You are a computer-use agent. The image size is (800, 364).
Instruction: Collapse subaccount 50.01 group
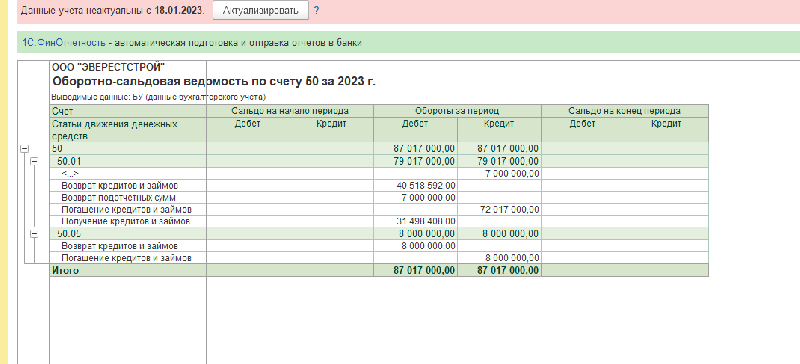(x=34, y=161)
